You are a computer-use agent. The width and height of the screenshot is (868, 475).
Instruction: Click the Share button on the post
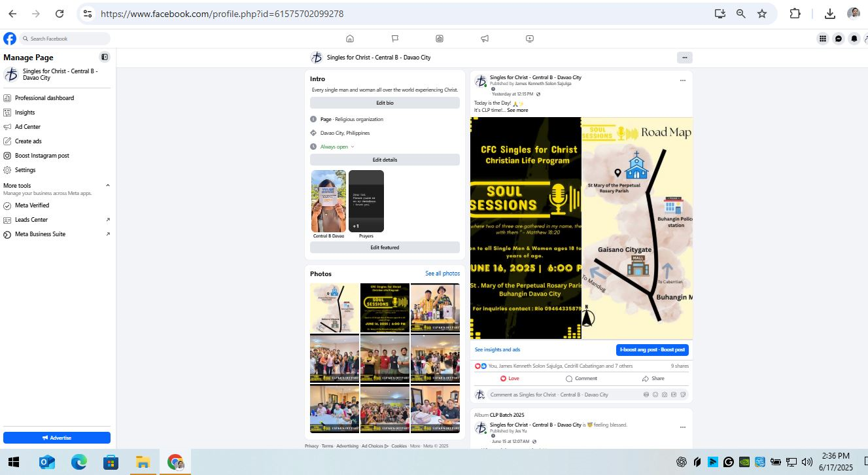653,378
